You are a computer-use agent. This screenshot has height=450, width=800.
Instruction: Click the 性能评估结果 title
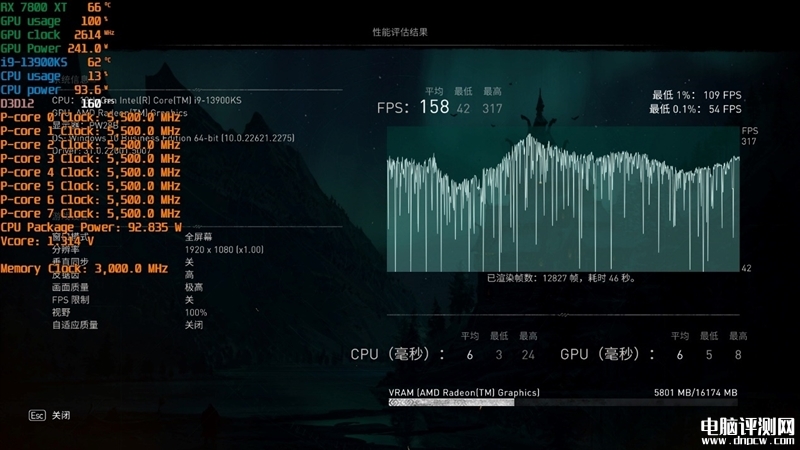[x=399, y=32]
